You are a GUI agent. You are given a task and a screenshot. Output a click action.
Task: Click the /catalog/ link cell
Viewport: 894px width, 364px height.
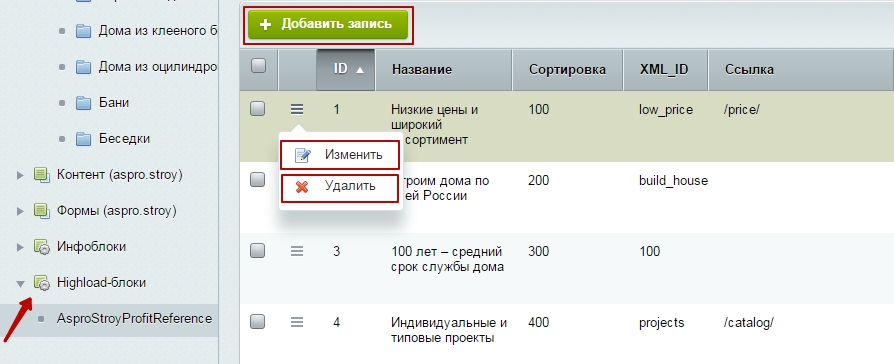pyautogui.click(x=749, y=323)
